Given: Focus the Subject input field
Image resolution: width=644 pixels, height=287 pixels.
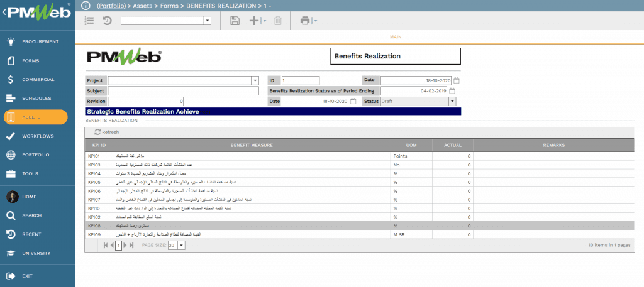Looking at the screenshot, I should coord(184,91).
